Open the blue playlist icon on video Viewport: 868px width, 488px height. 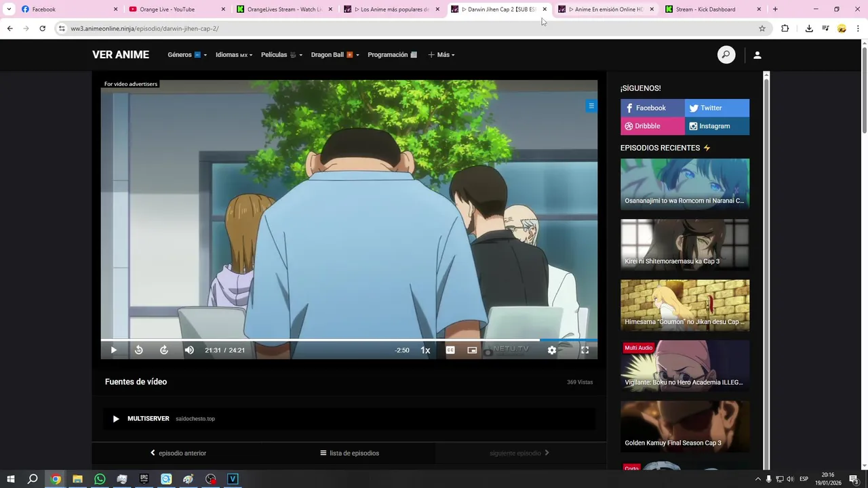coord(591,106)
